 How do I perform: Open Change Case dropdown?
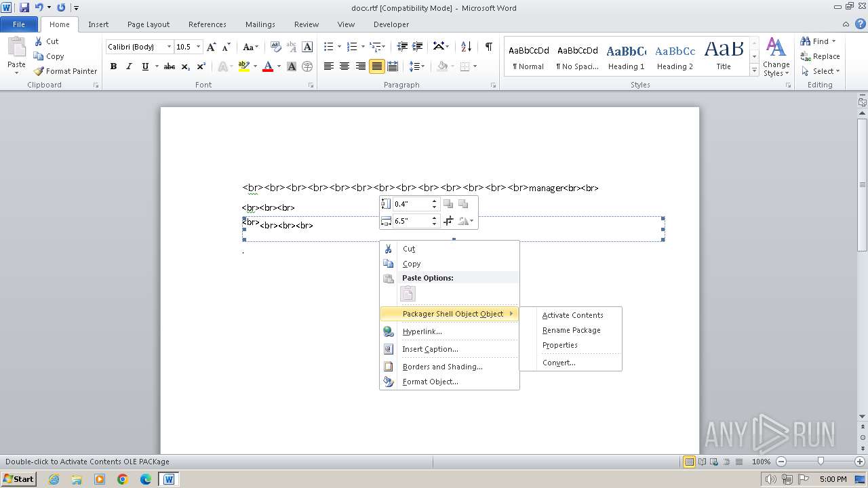250,47
